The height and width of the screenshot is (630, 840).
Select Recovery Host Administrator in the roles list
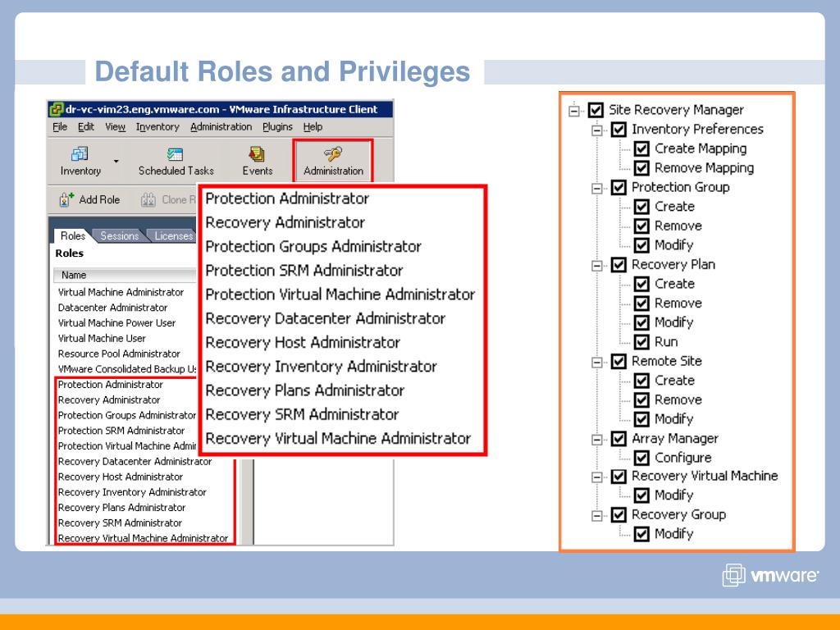pyautogui.click(x=120, y=477)
